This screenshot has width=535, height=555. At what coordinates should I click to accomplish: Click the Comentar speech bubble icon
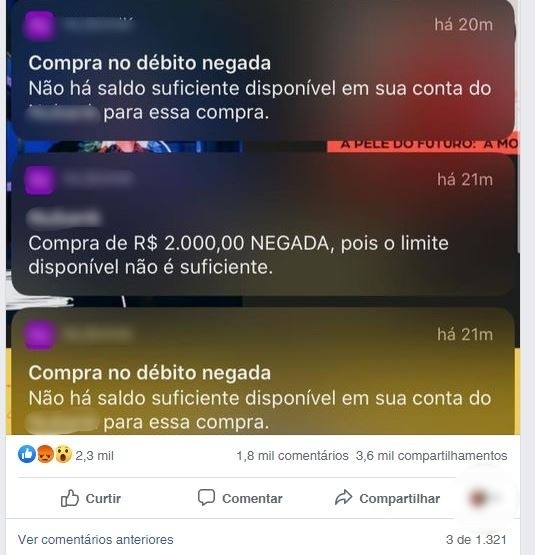tap(206, 497)
